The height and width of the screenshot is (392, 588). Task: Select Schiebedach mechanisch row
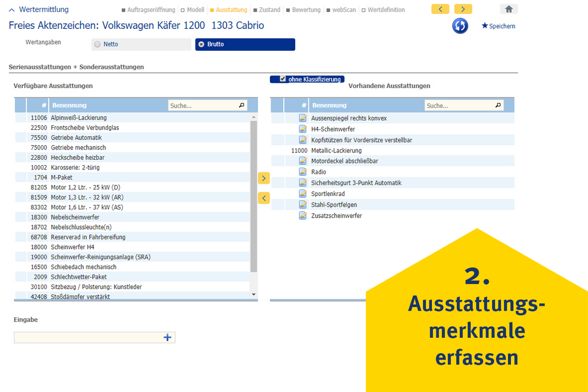click(x=133, y=267)
